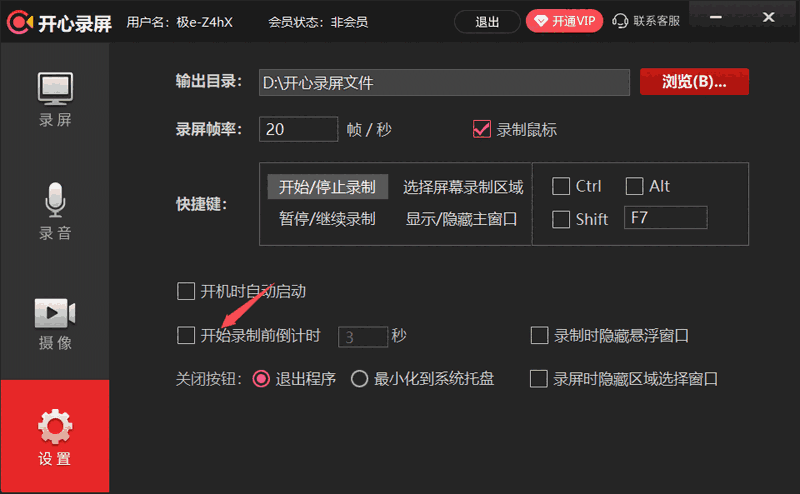
Task: Enable 开机时自动启动 checkbox
Action: point(186,291)
